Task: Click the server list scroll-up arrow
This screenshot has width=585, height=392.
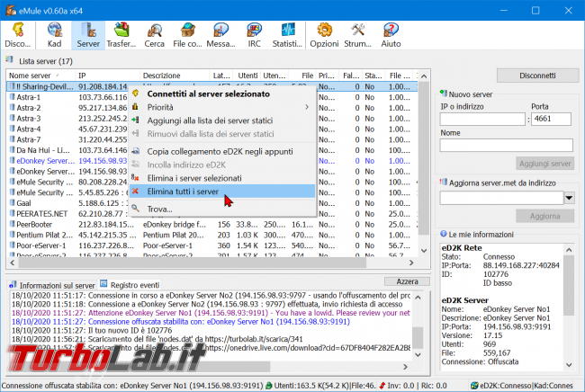Action: (x=424, y=76)
